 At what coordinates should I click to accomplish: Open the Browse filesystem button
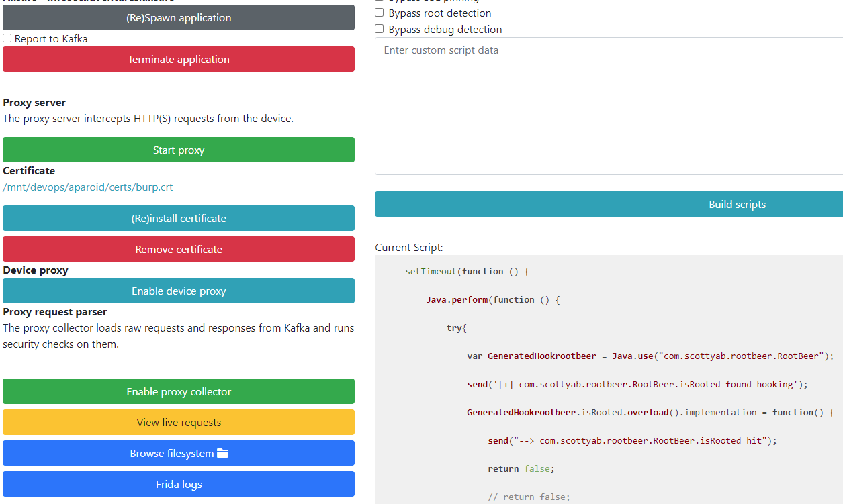pyautogui.click(x=171, y=454)
